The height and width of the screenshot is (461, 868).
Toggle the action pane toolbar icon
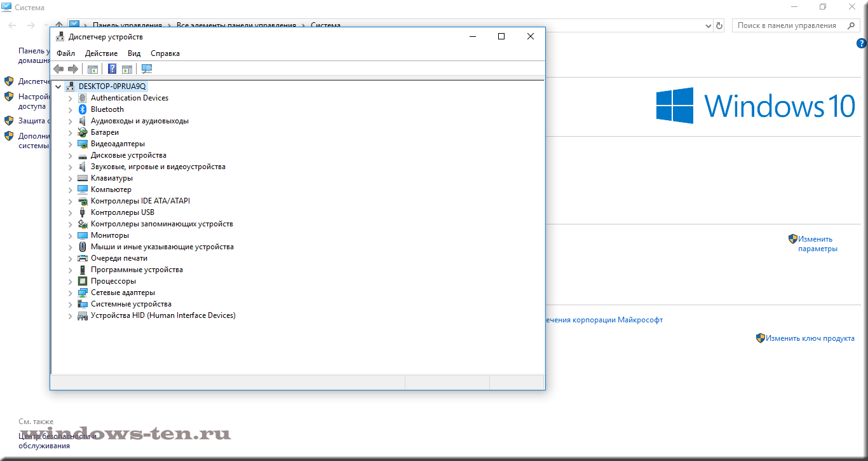(x=127, y=69)
